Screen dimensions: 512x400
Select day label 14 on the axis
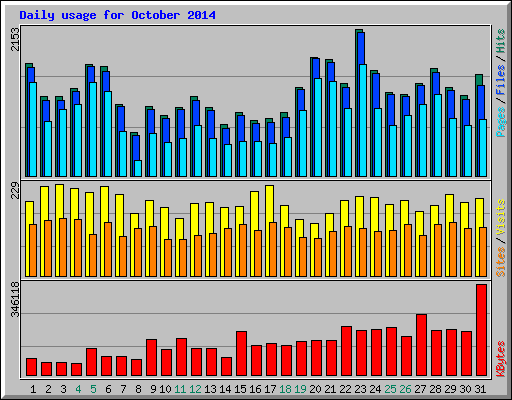225,389
